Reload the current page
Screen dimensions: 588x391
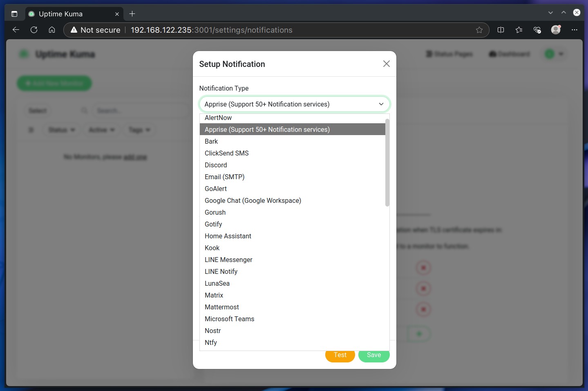pos(34,30)
